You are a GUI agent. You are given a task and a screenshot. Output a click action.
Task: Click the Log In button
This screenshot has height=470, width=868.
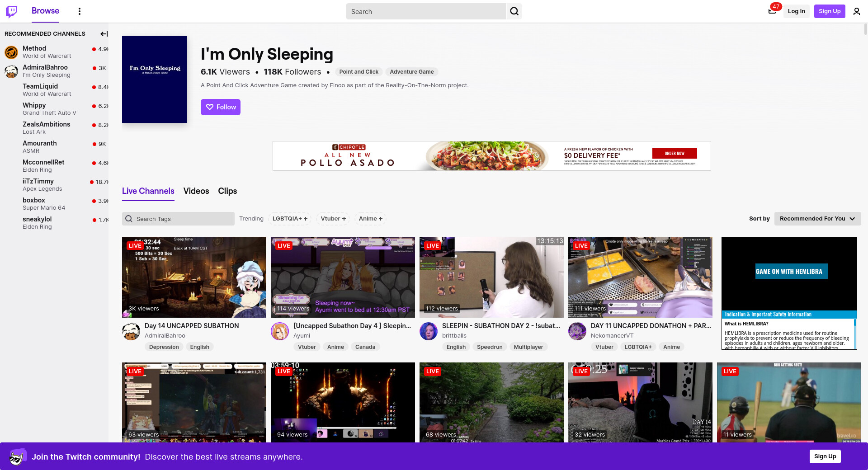pos(796,11)
